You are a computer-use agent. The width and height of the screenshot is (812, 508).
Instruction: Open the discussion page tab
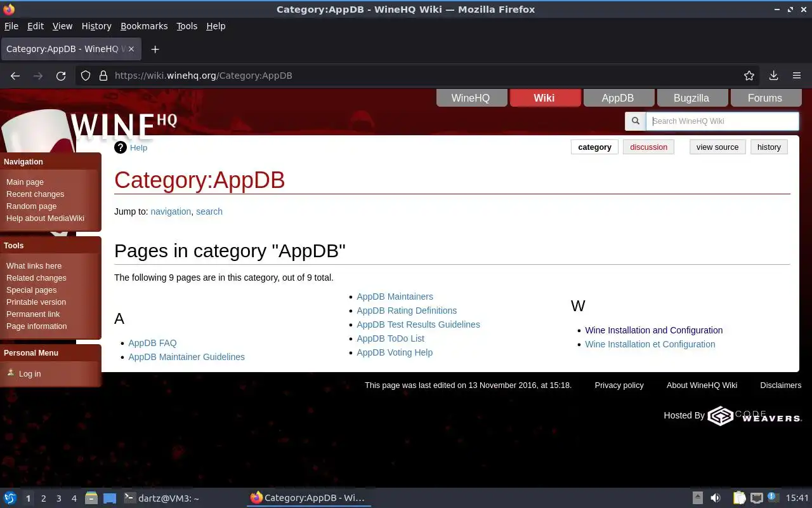click(648, 147)
